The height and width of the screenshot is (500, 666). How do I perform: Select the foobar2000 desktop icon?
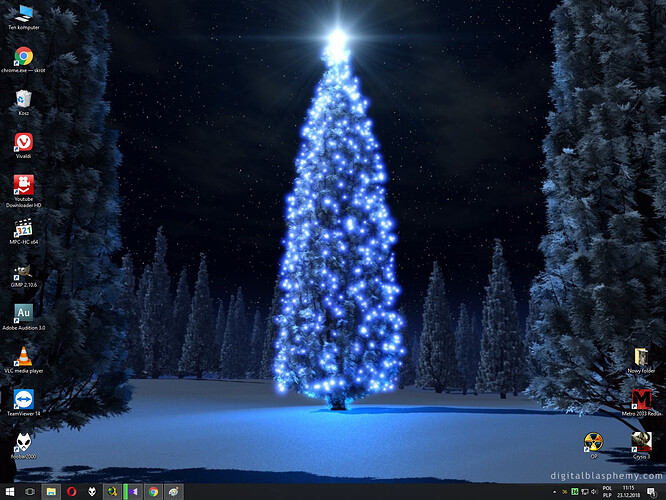[23, 443]
